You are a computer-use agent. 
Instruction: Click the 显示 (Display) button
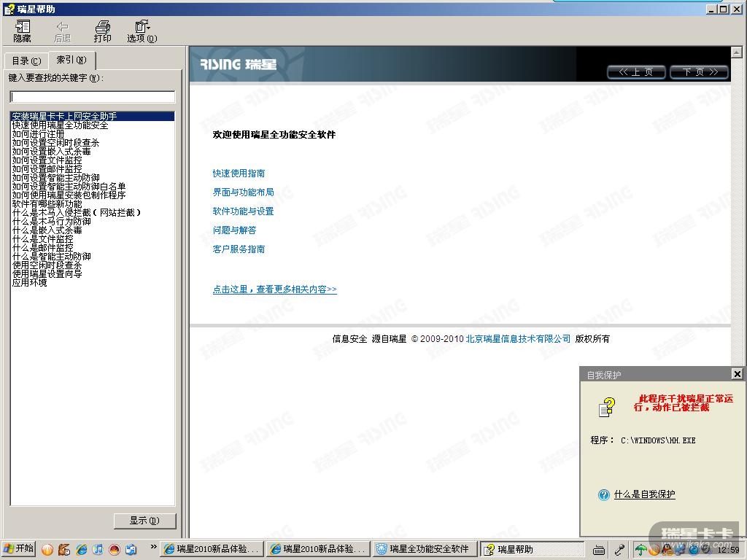[x=145, y=521]
